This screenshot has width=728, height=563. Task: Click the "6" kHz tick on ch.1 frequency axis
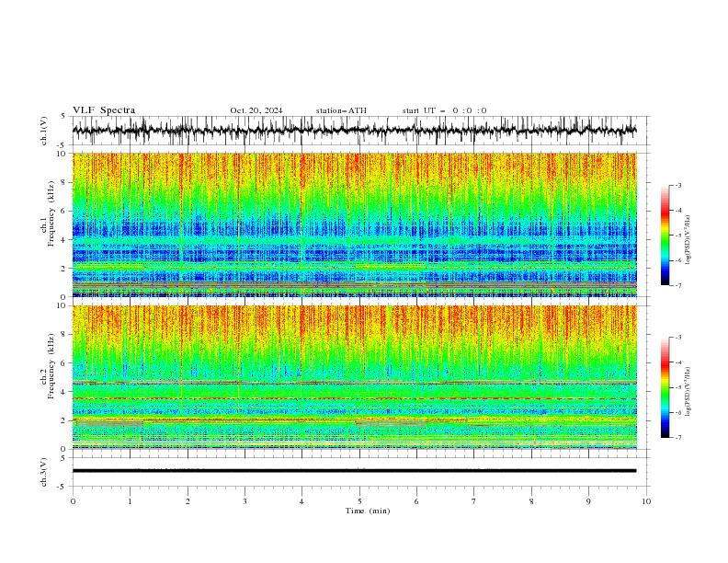65,211
